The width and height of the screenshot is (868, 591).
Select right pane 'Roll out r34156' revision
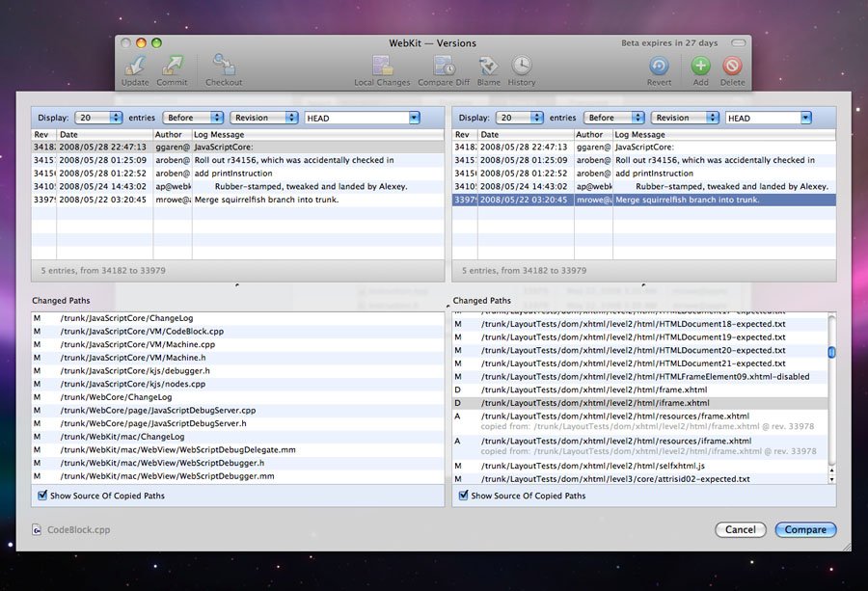tap(644, 160)
